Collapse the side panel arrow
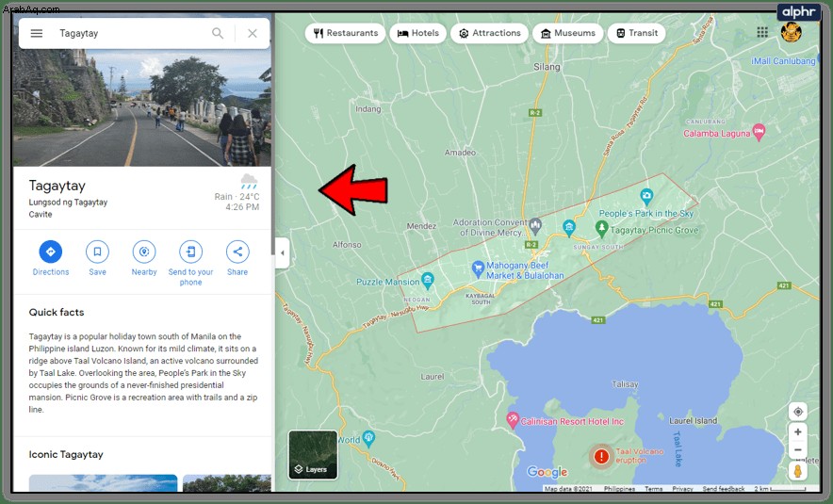 [x=282, y=252]
